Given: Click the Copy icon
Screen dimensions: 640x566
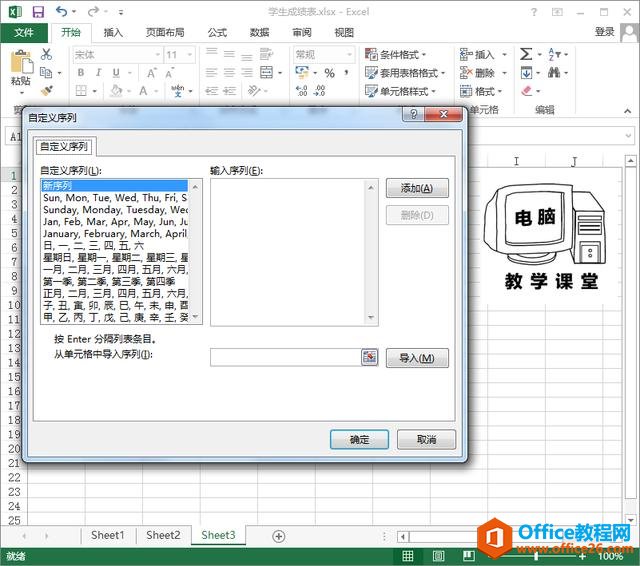Looking at the screenshot, I should click(46, 73).
